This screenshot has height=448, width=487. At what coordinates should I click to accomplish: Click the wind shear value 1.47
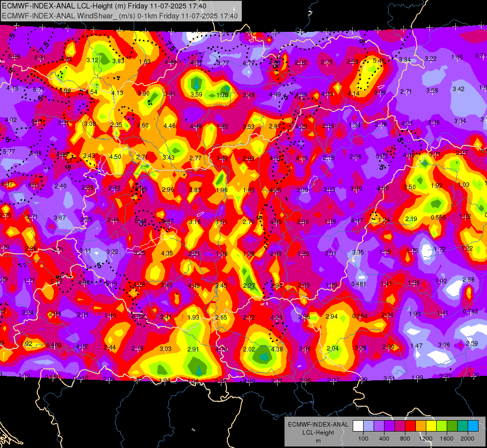[416, 346]
